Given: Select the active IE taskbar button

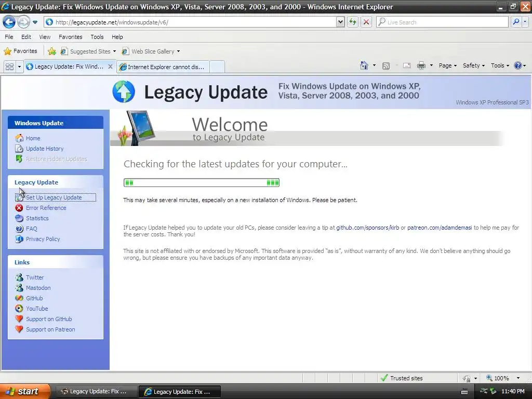Looking at the screenshot, I should click(x=179, y=392).
